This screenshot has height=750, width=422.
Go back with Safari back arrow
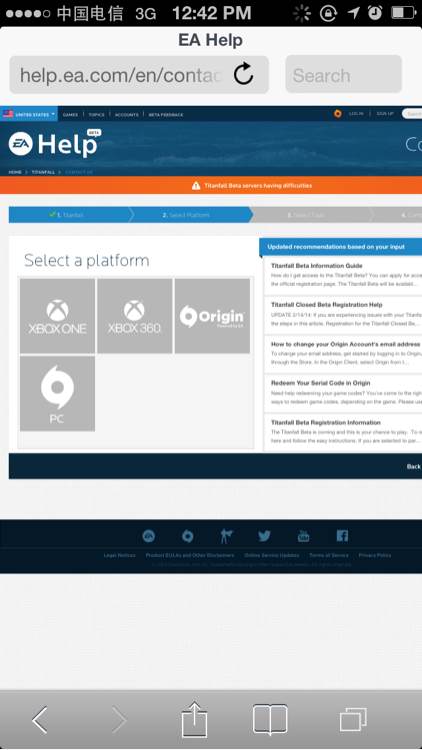(40, 719)
